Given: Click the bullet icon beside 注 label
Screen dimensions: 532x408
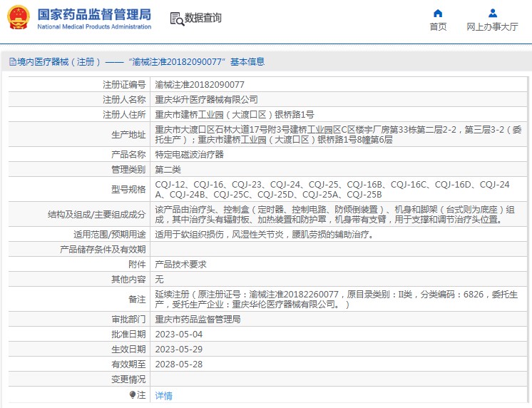Looking at the screenshot, I should (x=132, y=394).
